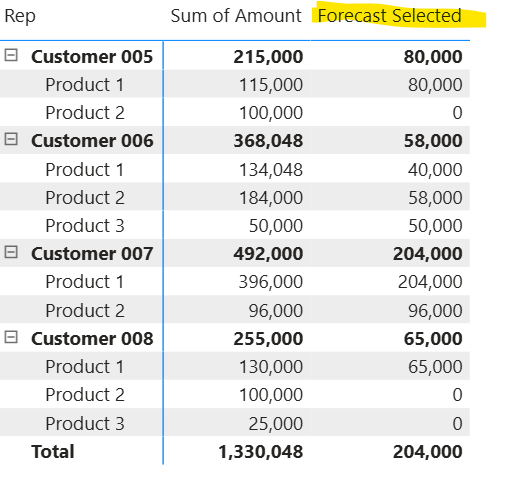Click the 134,048 amount cell

click(x=271, y=169)
